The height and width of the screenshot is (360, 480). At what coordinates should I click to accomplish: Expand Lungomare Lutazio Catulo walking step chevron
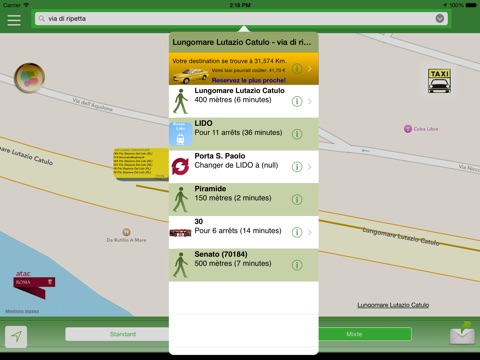310,101
